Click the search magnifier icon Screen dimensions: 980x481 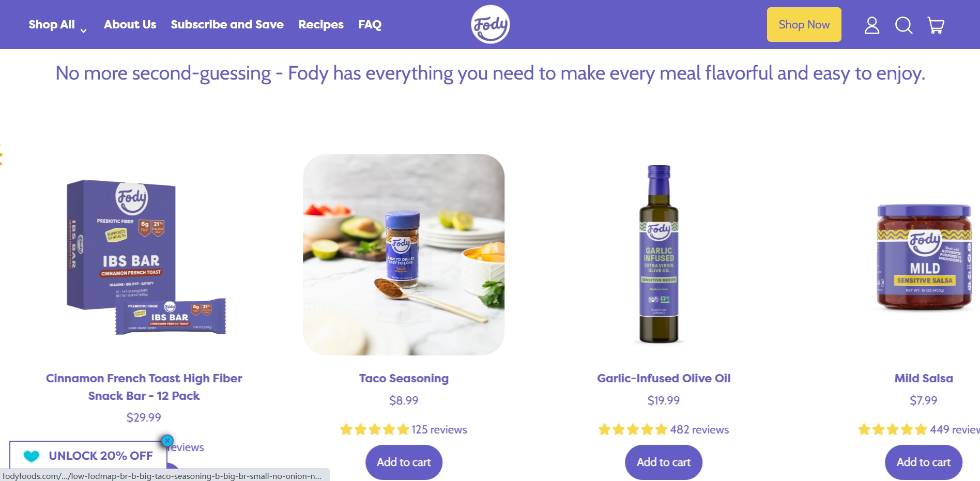[904, 25]
